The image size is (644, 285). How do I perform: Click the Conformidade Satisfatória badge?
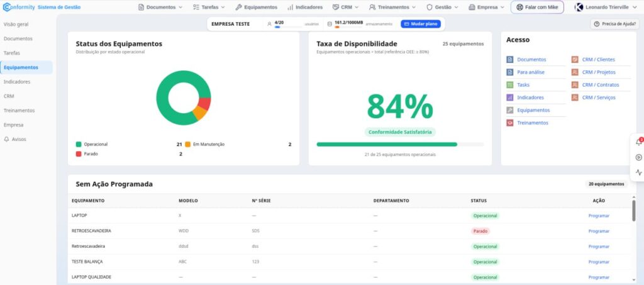point(400,132)
